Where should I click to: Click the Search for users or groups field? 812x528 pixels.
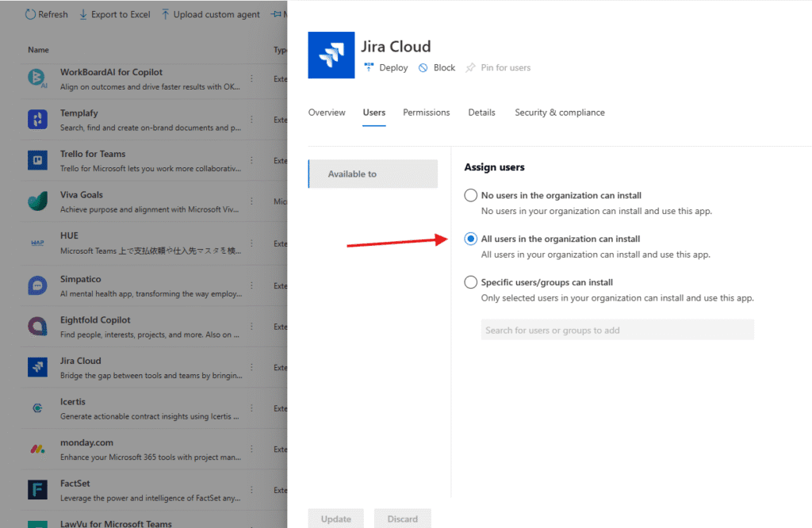pyautogui.click(x=617, y=330)
